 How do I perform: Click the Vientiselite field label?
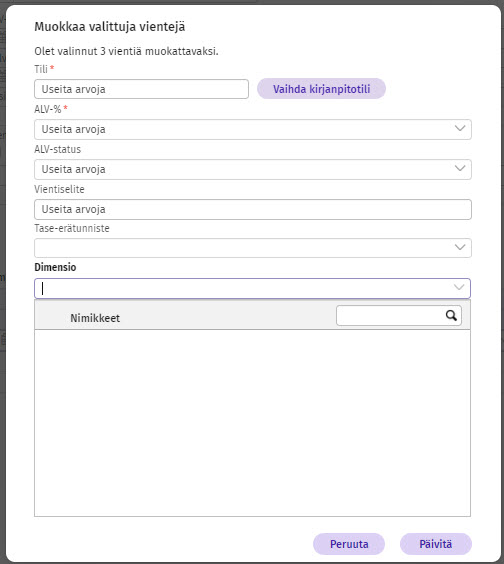(59, 189)
